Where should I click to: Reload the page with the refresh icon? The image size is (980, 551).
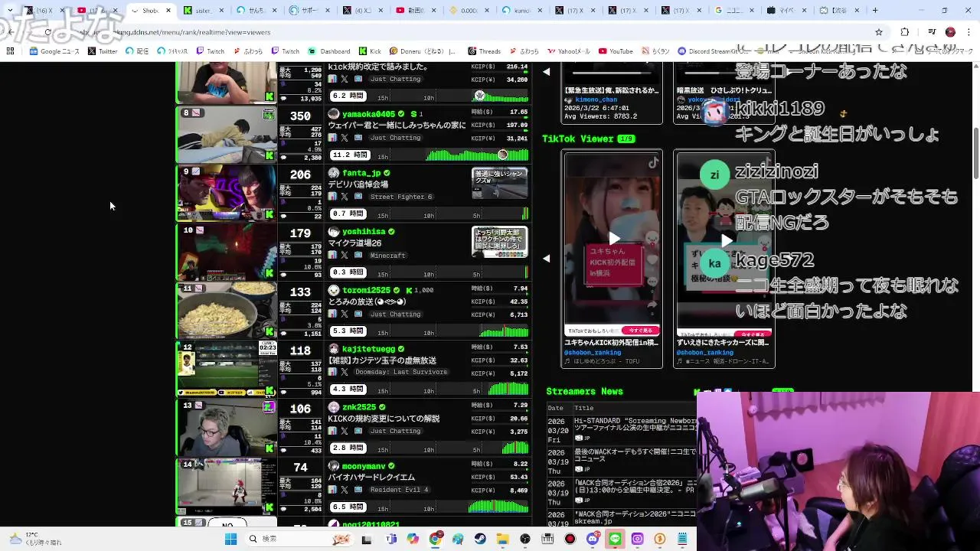click(x=47, y=32)
